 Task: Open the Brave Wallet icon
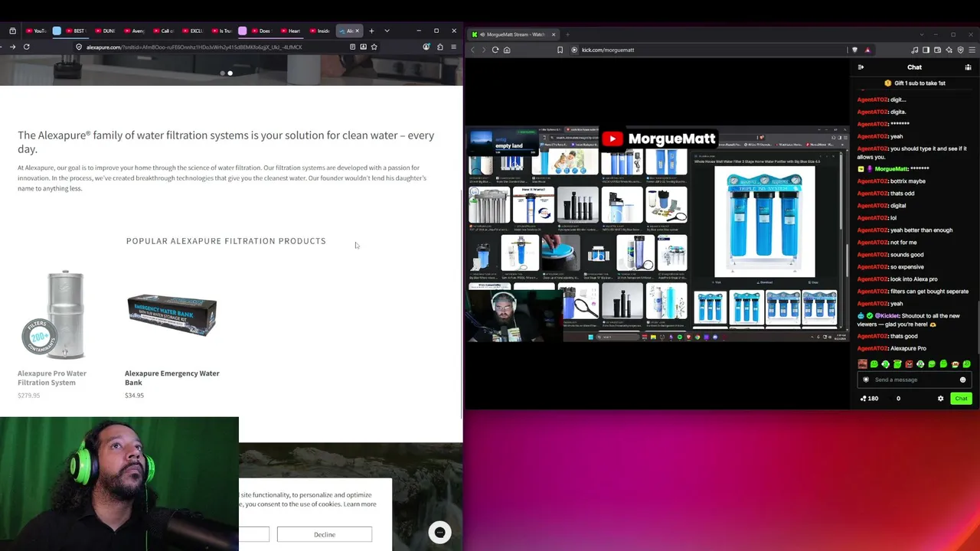[937, 50]
